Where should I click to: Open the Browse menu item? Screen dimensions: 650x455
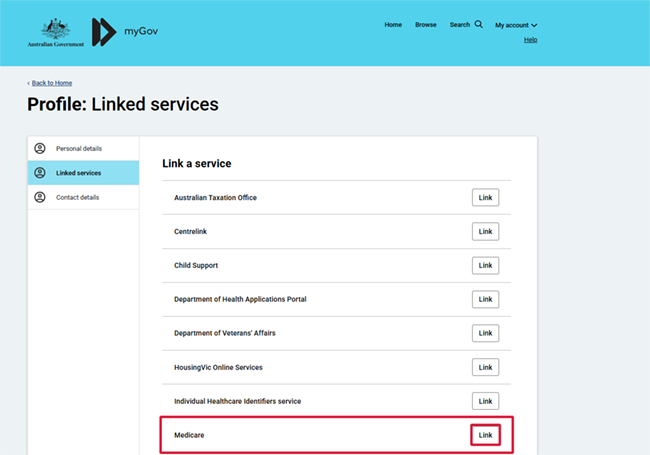[426, 25]
